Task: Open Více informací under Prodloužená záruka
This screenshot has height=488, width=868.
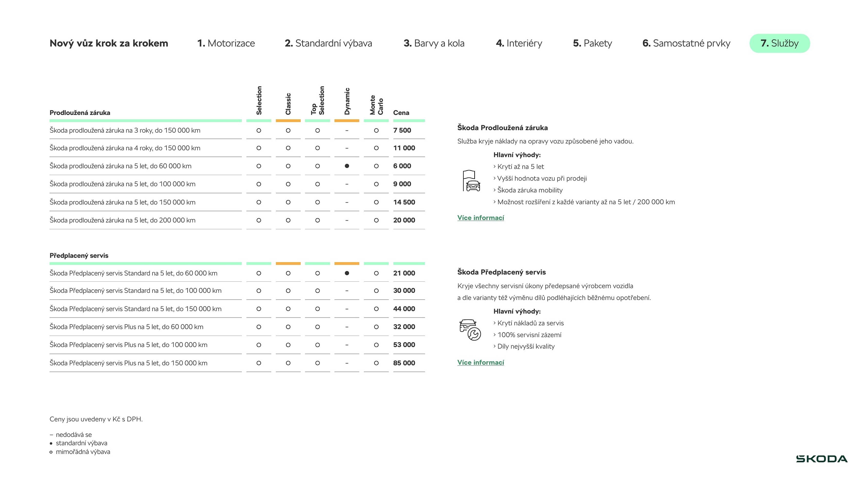Action: (480, 218)
